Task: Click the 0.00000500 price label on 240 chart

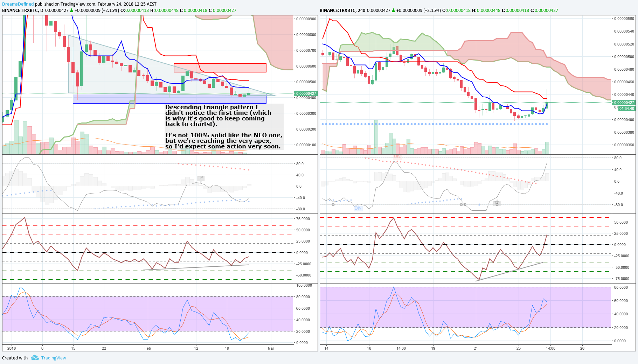Action: [624, 57]
